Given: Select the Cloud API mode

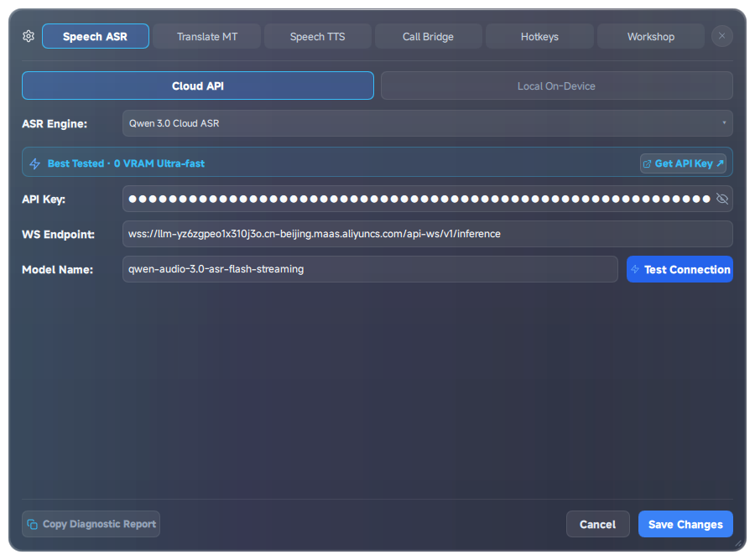Looking at the screenshot, I should pyautogui.click(x=198, y=86).
